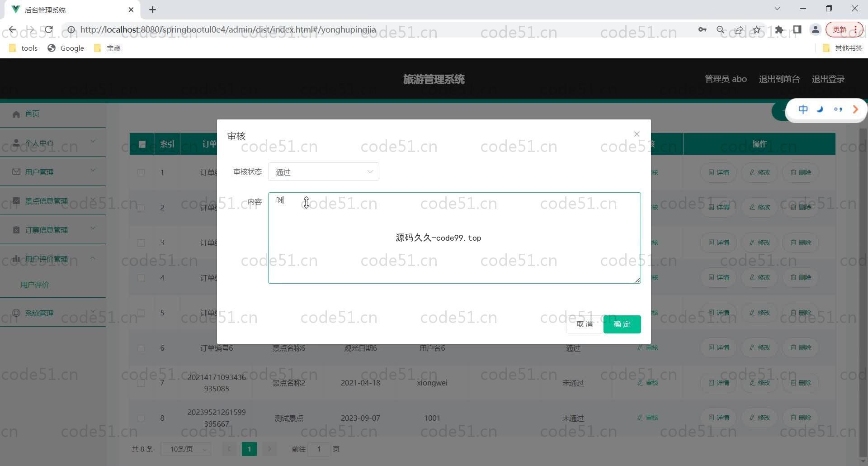Expand the 用户管理 sidebar menu

[x=53, y=171]
